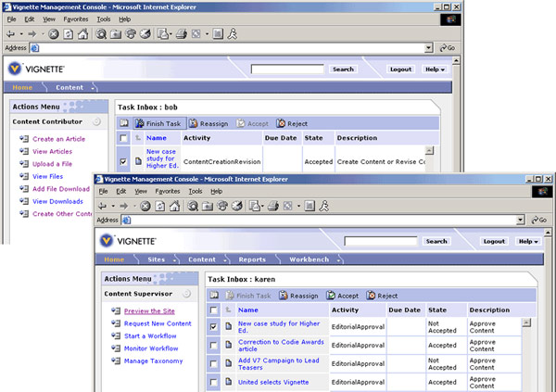Check the Correction to Codie Awards article row
The width and height of the screenshot is (556, 392).
click(x=213, y=345)
